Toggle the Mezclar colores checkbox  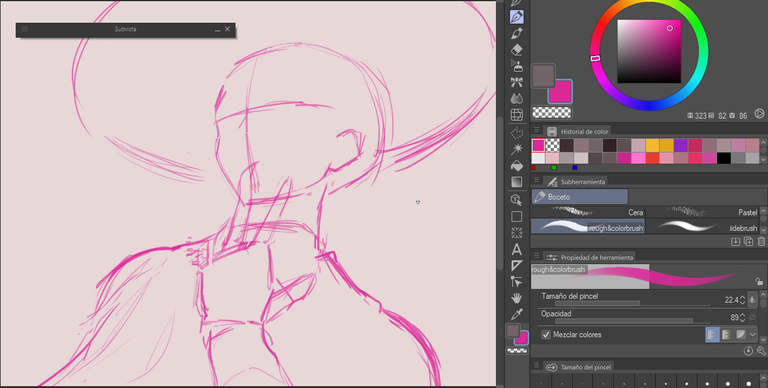click(546, 335)
